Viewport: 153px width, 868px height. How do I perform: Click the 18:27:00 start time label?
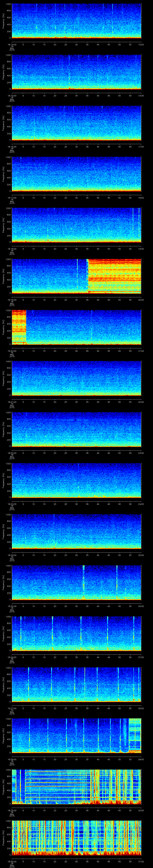pyautogui.click(x=12, y=708)
